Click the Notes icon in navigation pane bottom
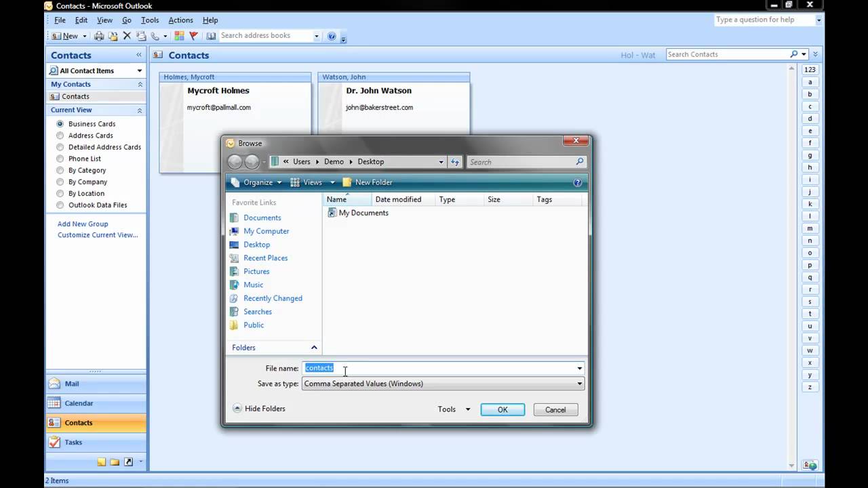 [x=101, y=462]
